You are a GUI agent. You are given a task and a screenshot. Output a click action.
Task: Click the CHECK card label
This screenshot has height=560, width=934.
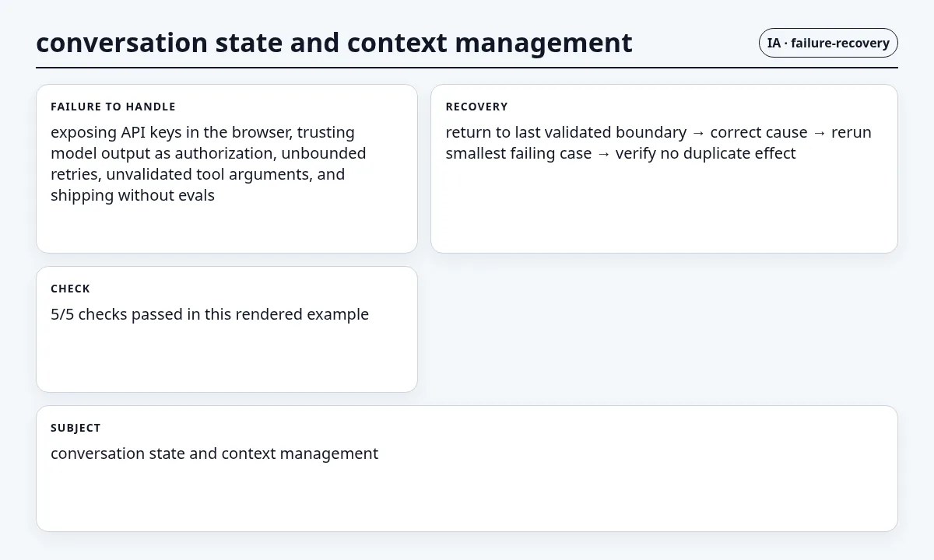coord(70,289)
